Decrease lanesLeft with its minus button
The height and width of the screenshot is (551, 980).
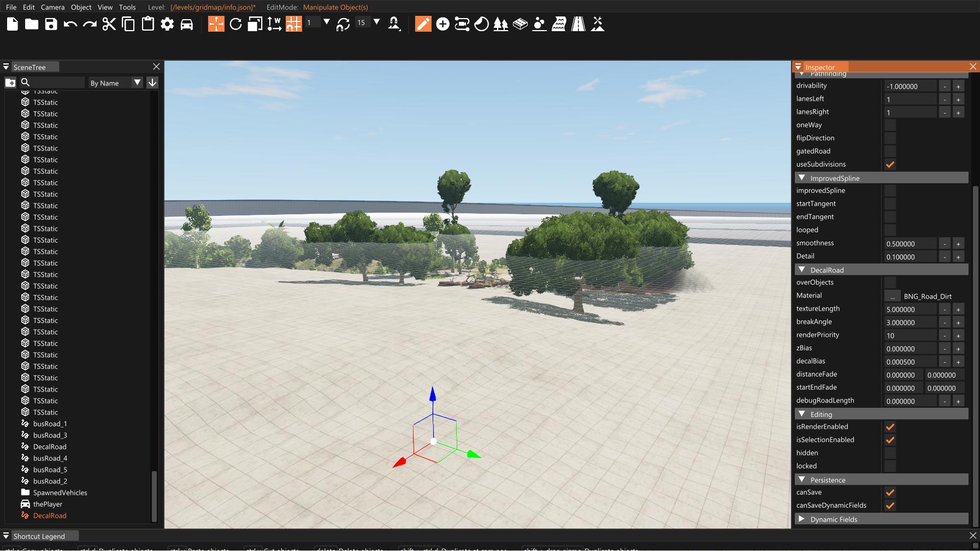tap(945, 99)
